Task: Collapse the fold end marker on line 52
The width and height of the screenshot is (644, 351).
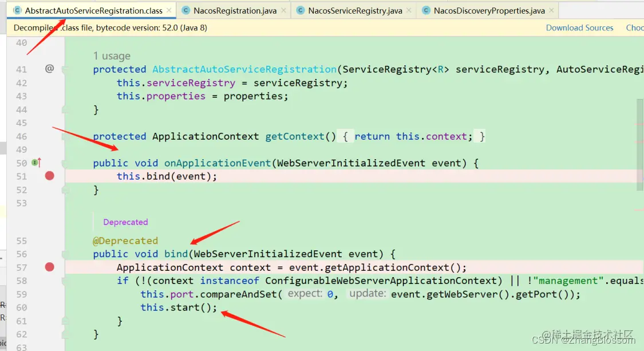Action: 65,190
